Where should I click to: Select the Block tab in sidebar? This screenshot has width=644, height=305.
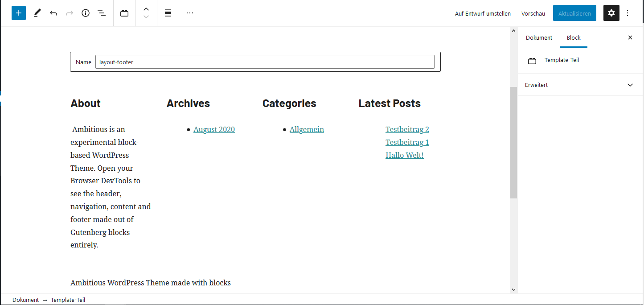(x=574, y=38)
